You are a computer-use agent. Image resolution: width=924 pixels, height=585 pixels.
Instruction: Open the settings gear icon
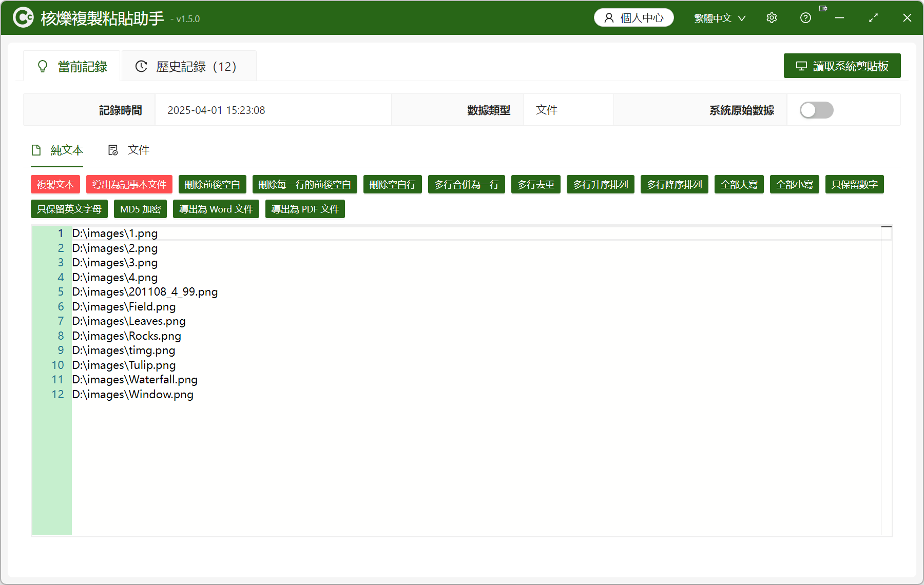pos(772,18)
